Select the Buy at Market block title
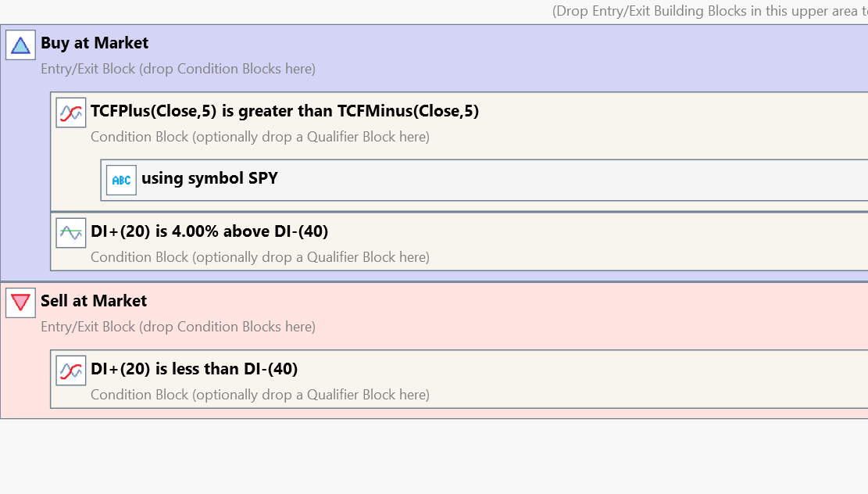868x494 pixels. 95,43
